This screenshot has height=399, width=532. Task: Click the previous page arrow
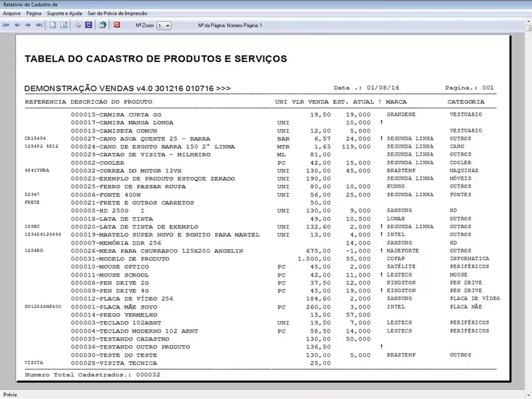point(17,25)
